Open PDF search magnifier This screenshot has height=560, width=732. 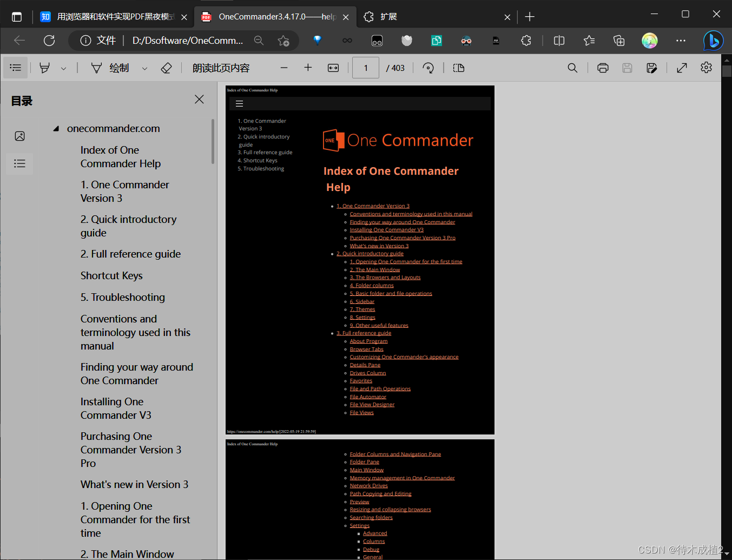572,68
